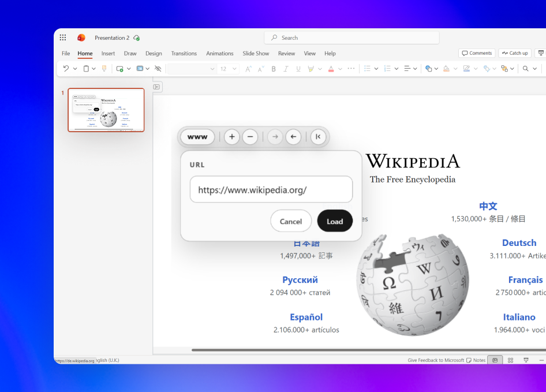Viewport: 546px width, 392px height.
Task: Zoom out with the minus button
Action: tap(250, 137)
